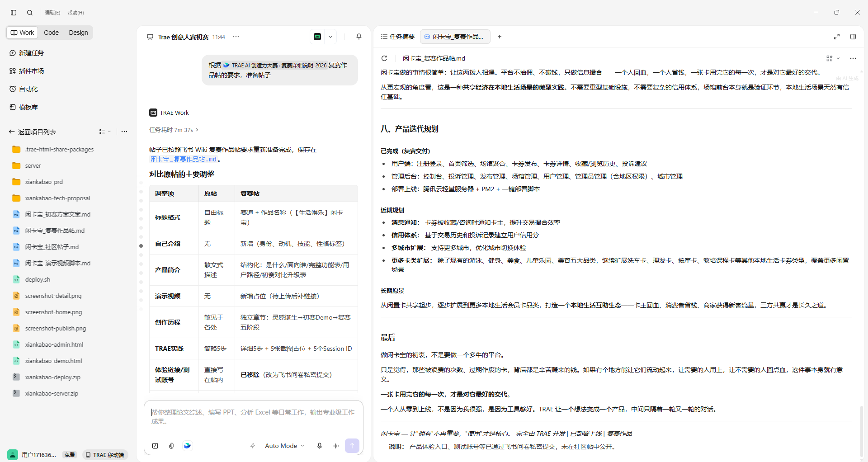Toggle the left sidebar panel icon
Screen dimensions: 868x462
(14, 13)
